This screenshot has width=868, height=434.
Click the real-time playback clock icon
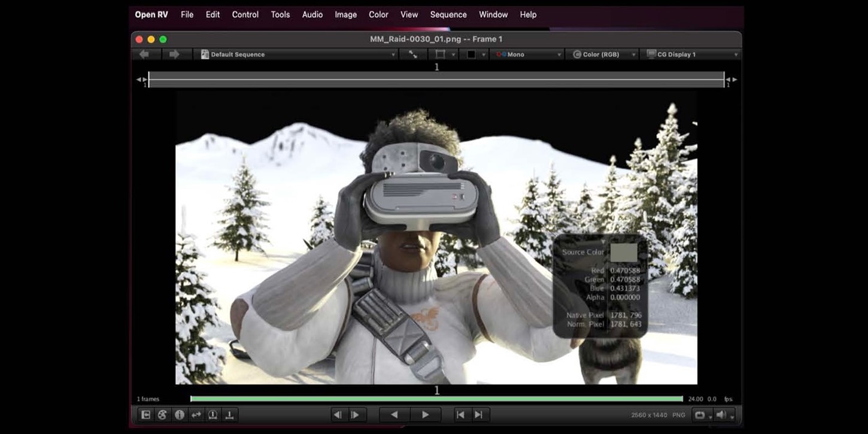coord(213,414)
